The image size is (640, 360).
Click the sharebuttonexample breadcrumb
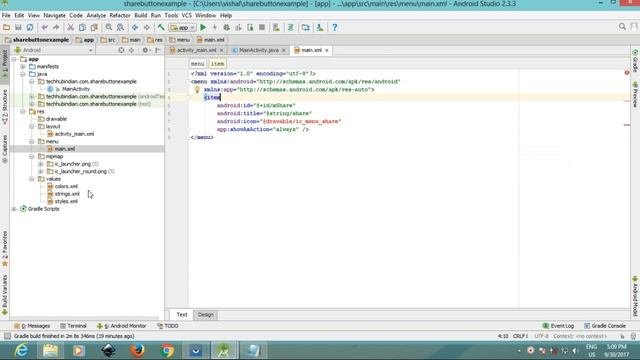(x=37, y=40)
